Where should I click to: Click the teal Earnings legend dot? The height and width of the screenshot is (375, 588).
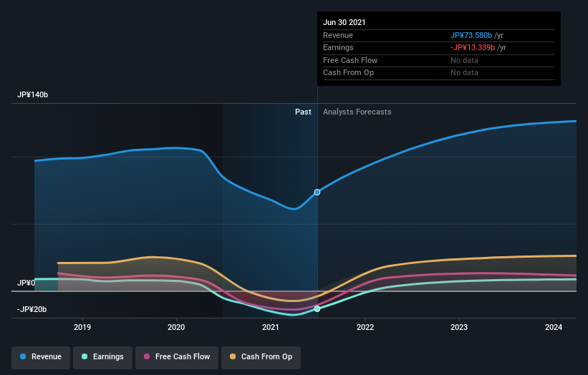click(x=85, y=356)
